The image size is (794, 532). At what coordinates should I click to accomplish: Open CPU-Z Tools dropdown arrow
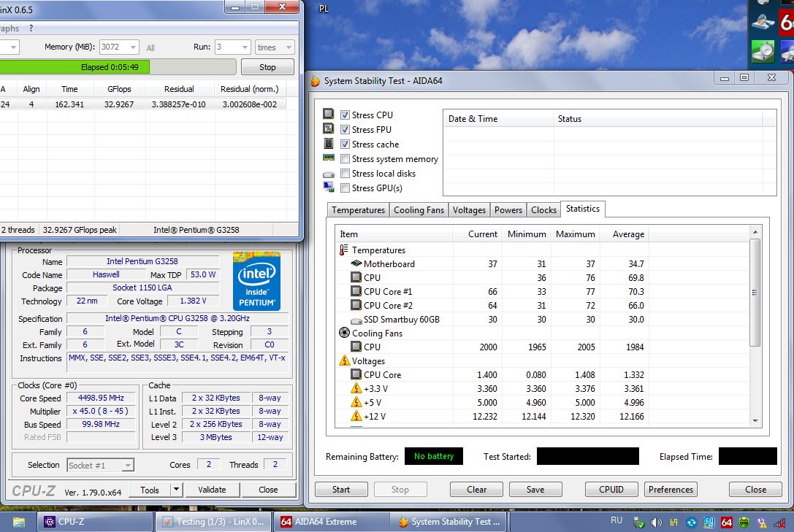point(176,490)
